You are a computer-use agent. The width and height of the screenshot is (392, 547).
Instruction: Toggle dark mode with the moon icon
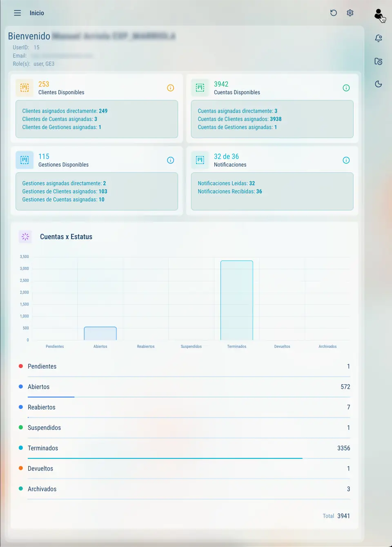click(379, 84)
